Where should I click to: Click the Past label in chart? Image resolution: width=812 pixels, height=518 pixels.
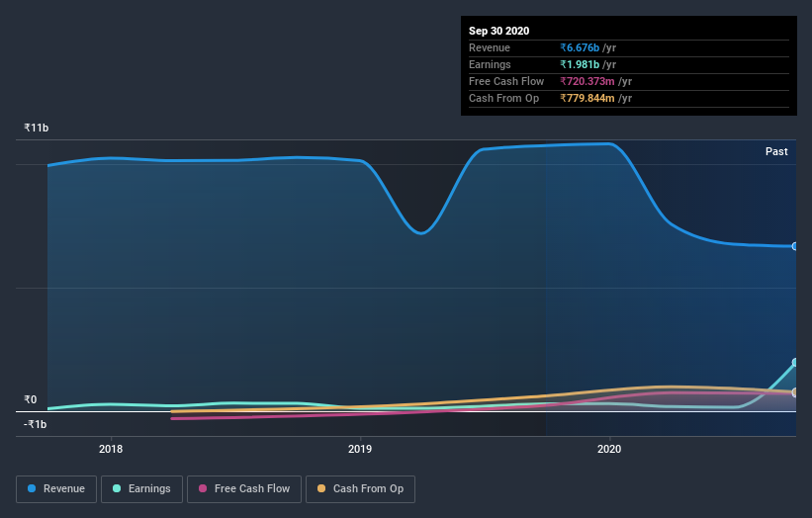coord(776,151)
